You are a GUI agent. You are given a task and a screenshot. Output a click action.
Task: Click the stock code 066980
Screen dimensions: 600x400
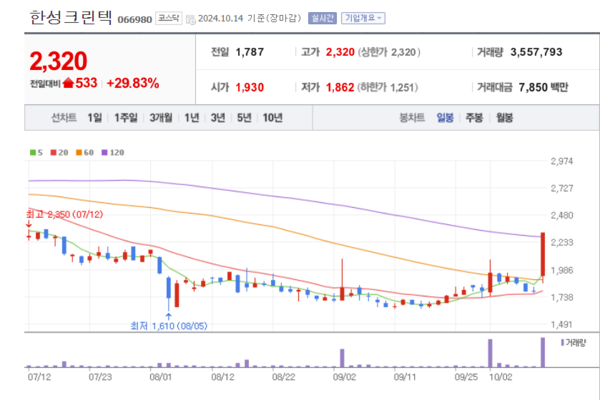tap(135, 20)
